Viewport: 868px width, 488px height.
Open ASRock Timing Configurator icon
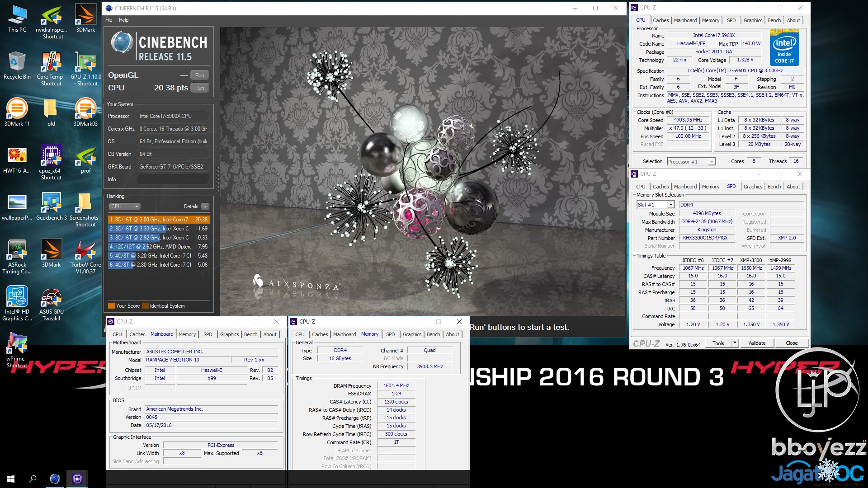(x=17, y=257)
